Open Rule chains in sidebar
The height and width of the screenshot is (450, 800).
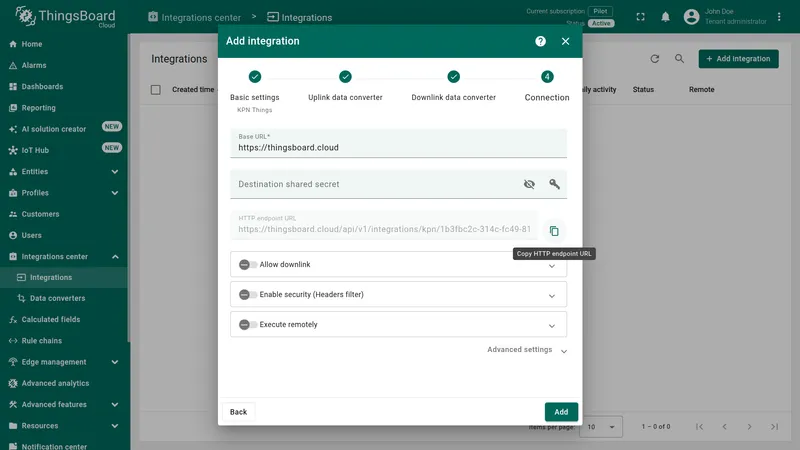pyautogui.click(x=64, y=341)
